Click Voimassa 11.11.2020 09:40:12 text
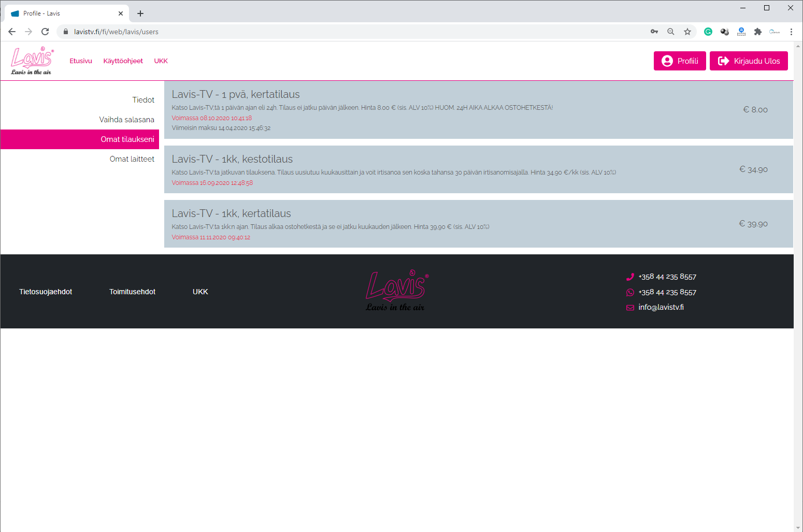This screenshot has height=532, width=803. (211, 237)
